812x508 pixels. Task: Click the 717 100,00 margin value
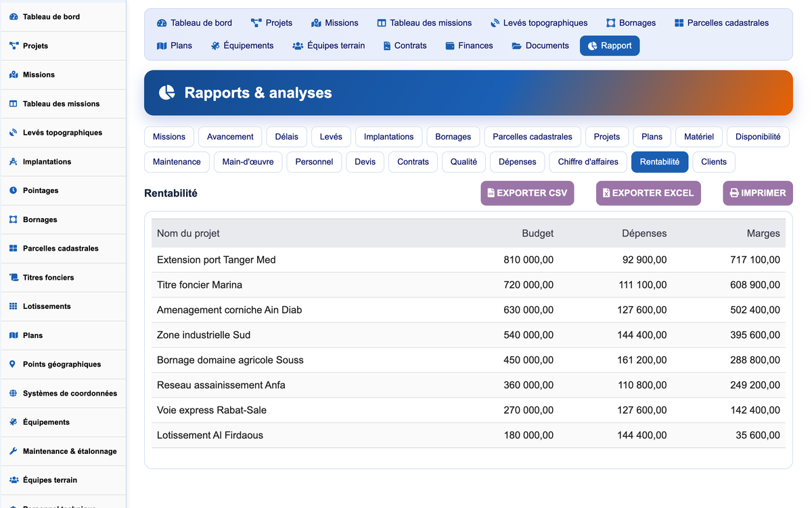(x=755, y=259)
